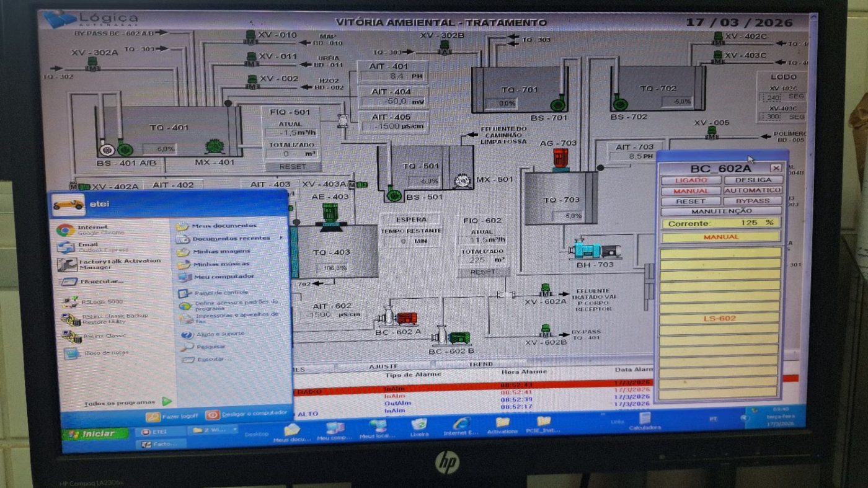Click RESET in the BC_602A panel
The width and height of the screenshot is (868, 488).
tap(691, 201)
